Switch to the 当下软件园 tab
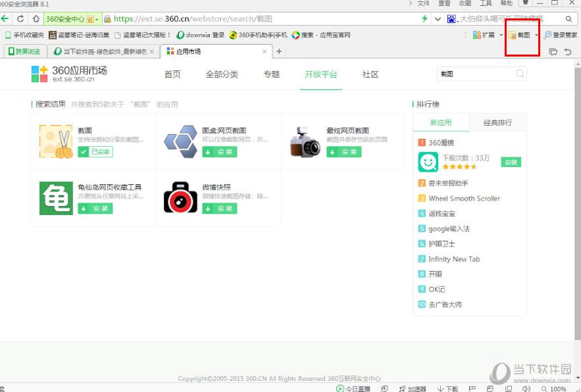This screenshot has width=581, height=392. 103,51
